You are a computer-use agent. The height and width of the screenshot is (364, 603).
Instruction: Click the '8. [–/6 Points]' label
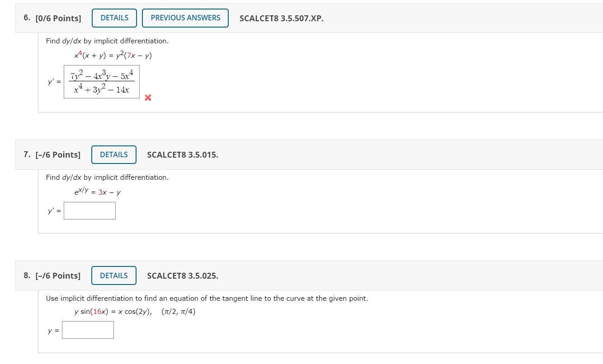tap(52, 276)
